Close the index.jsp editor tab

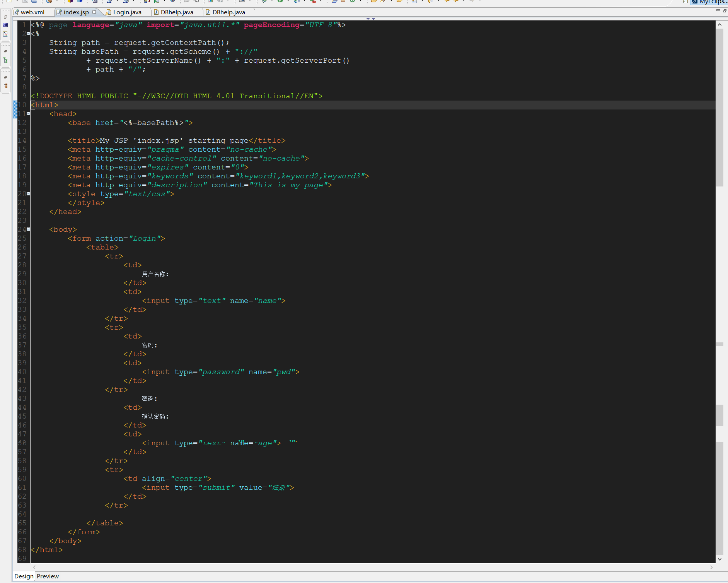coord(94,12)
